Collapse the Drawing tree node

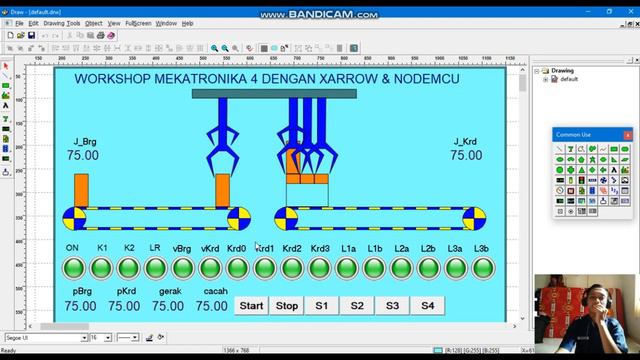[537, 71]
